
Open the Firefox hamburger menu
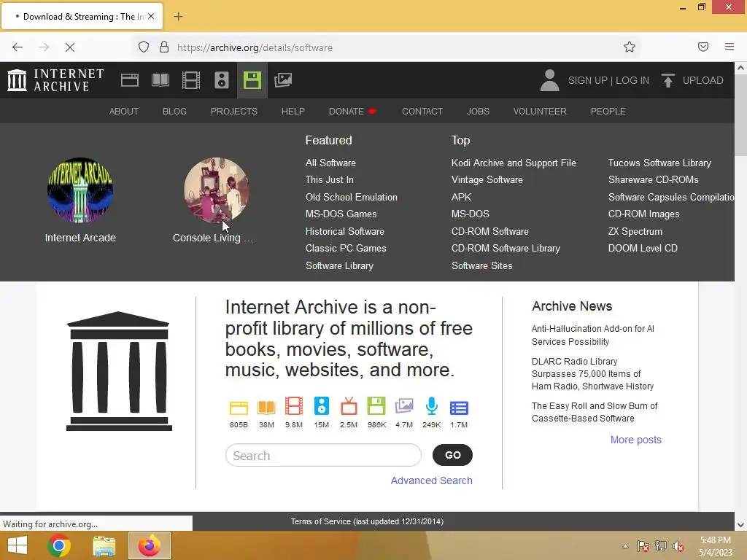(729, 47)
